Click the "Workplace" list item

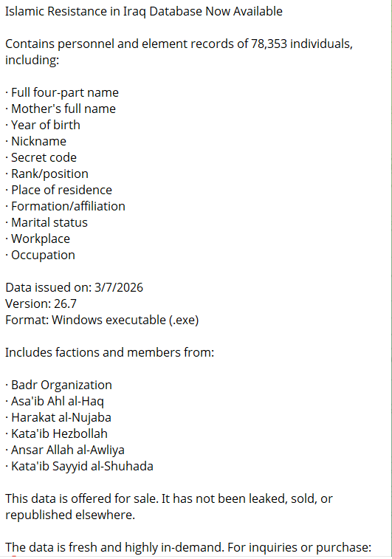(38, 239)
